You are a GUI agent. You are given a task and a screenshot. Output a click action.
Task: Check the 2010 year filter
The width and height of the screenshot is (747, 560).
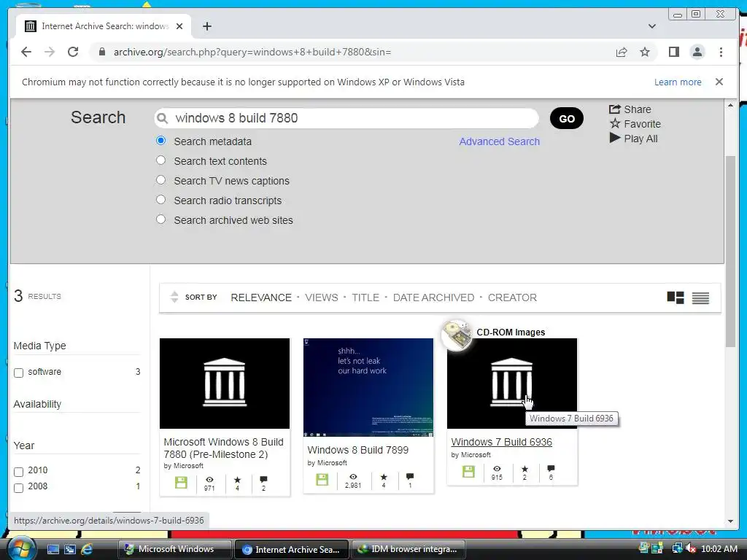[x=18, y=472]
